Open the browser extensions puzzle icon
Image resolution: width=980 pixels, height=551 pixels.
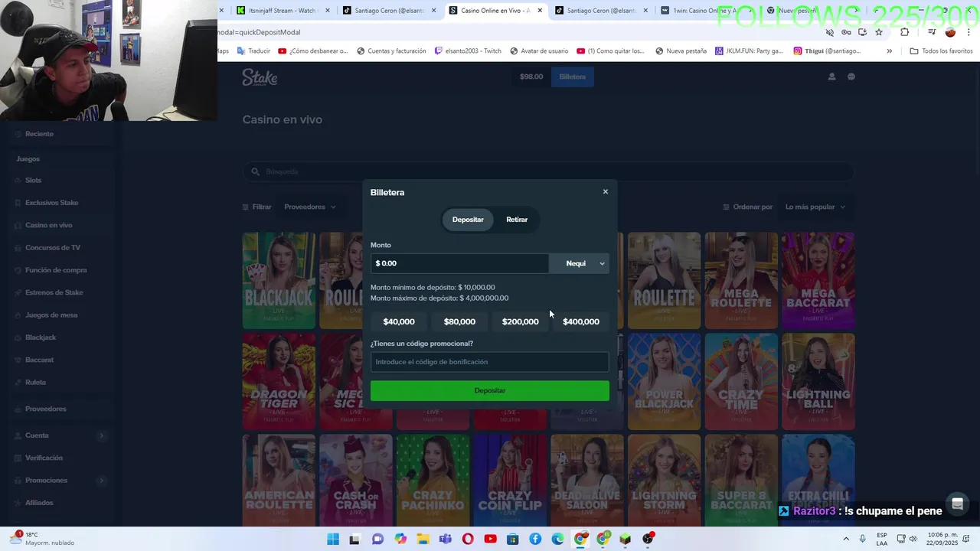[904, 32]
